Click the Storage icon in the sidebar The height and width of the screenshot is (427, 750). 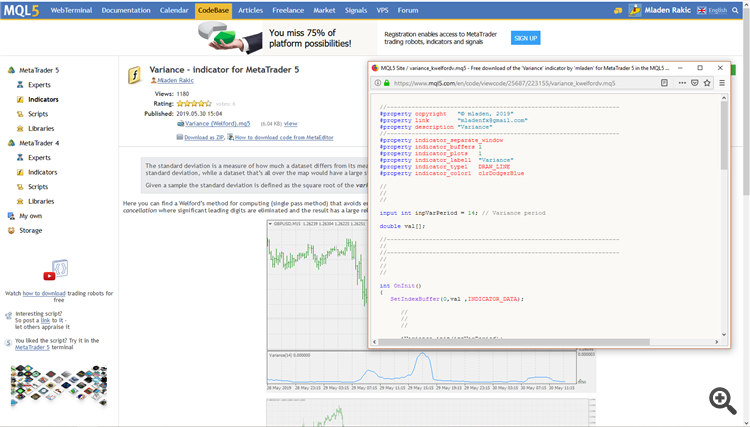click(x=11, y=230)
